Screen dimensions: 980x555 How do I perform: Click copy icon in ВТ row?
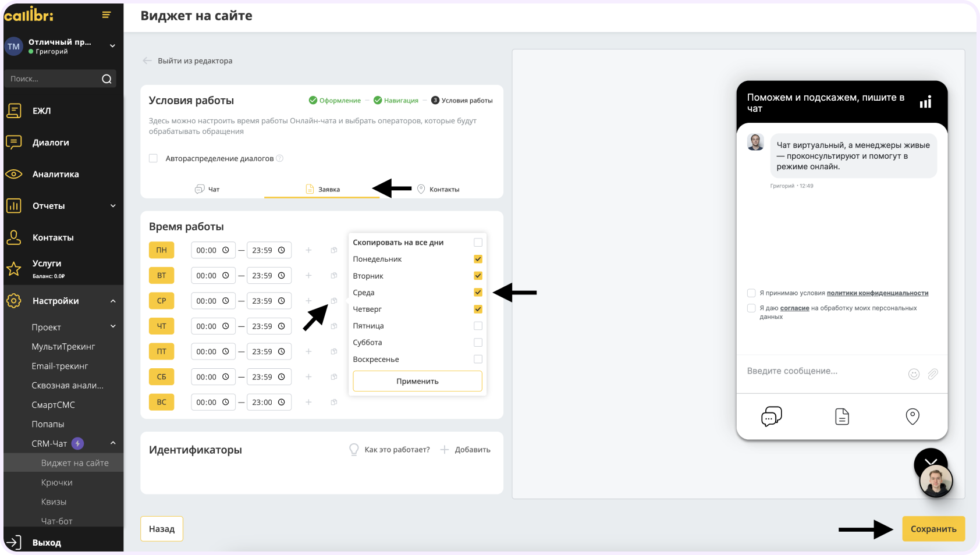[334, 276]
